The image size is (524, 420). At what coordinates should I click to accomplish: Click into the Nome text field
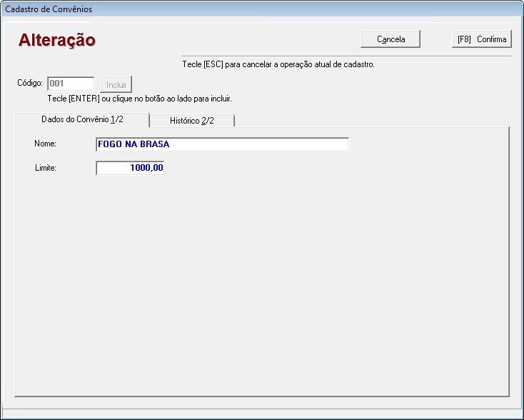[222, 144]
